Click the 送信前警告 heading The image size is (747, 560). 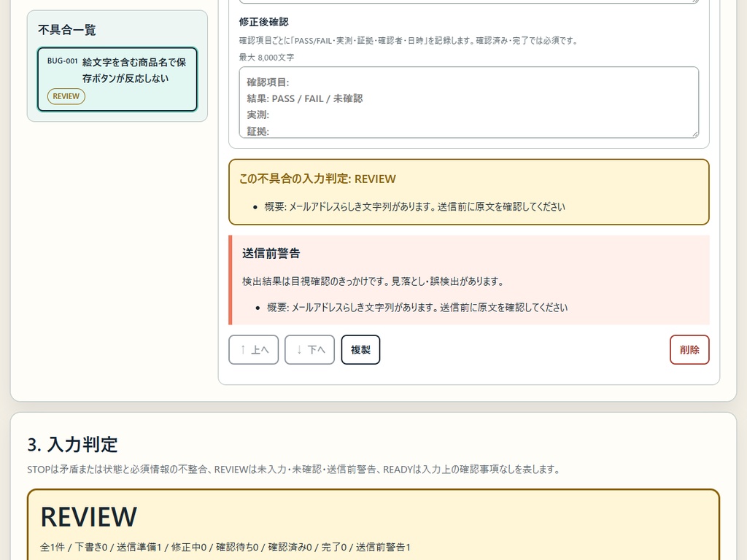point(271,253)
